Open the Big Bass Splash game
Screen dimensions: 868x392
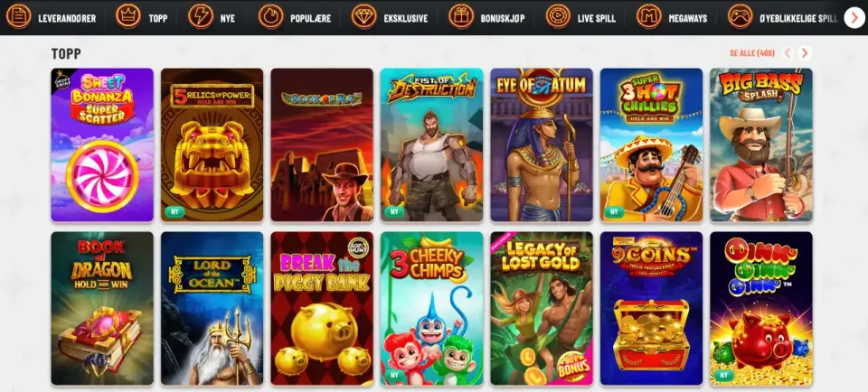tap(761, 145)
